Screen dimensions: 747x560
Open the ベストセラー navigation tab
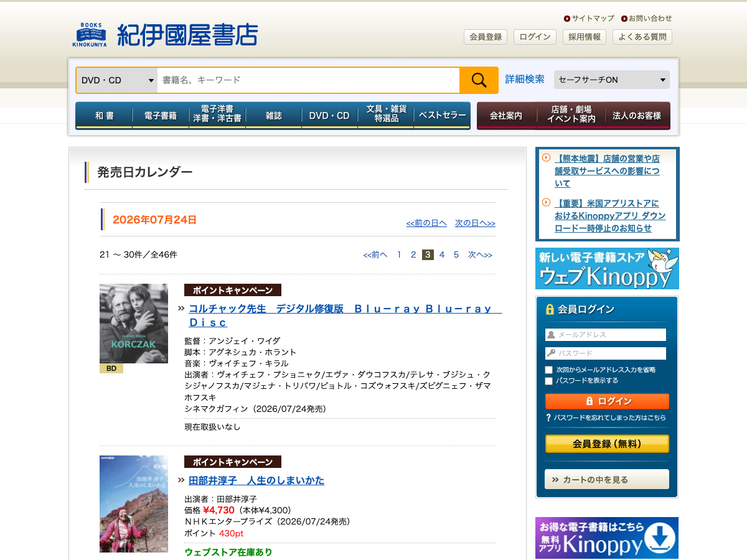[x=442, y=116]
